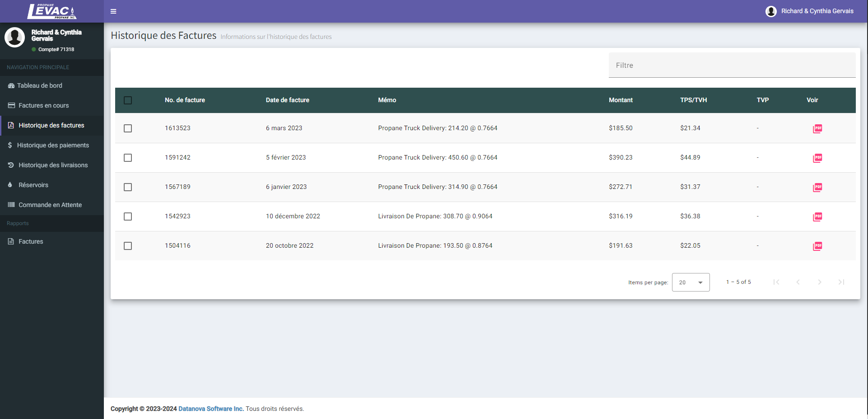Click date 5 février 2023
Viewport: 868px width, 419px height.
285,157
